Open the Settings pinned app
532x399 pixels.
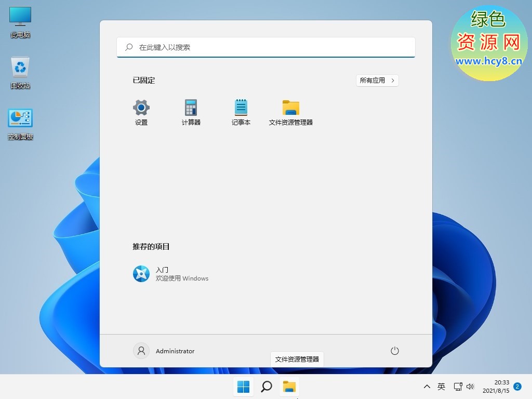[x=141, y=112]
